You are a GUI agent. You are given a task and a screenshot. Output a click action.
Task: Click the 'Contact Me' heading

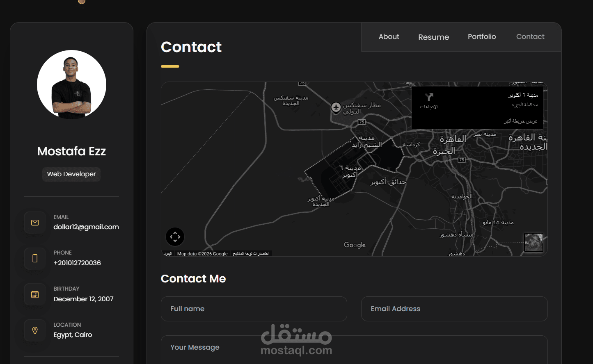tap(193, 279)
